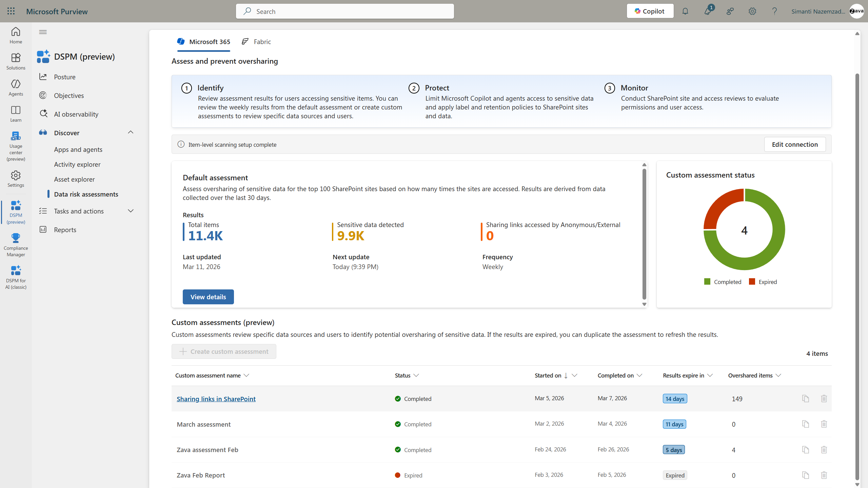Image resolution: width=868 pixels, height=488 pixels.
Task: Duplicate the March assessment
Action: pyautogui.click(x=806, y=424)
